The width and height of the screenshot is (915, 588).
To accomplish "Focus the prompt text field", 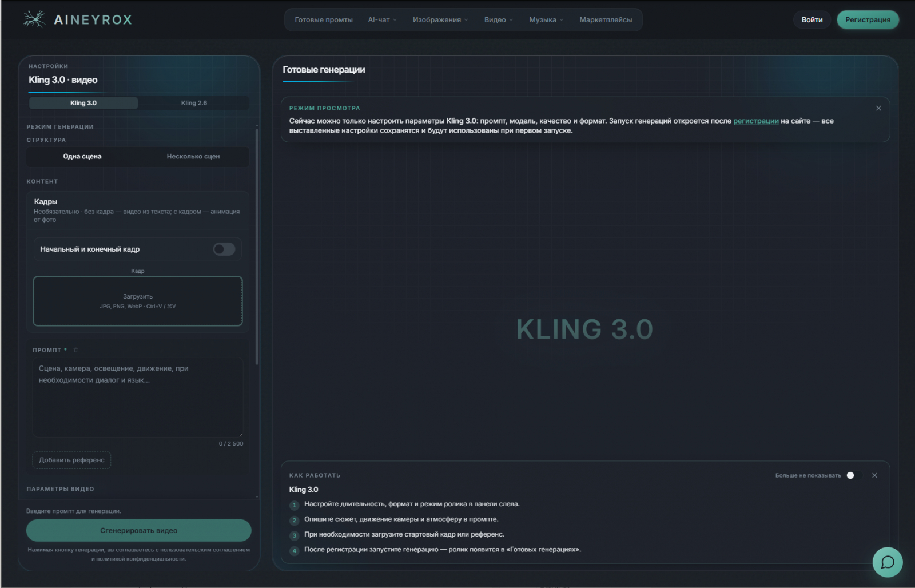I will [x=138, y=398].
